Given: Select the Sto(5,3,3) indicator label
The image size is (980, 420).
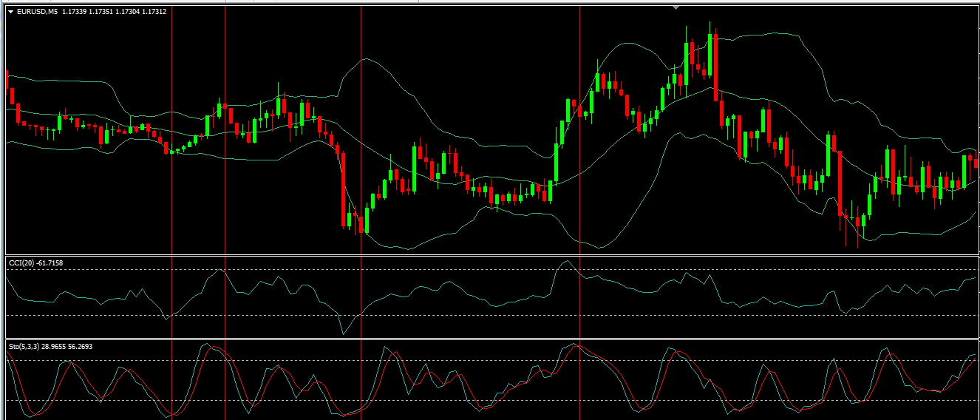Looking at the screenshot, I should click(24, 346).
